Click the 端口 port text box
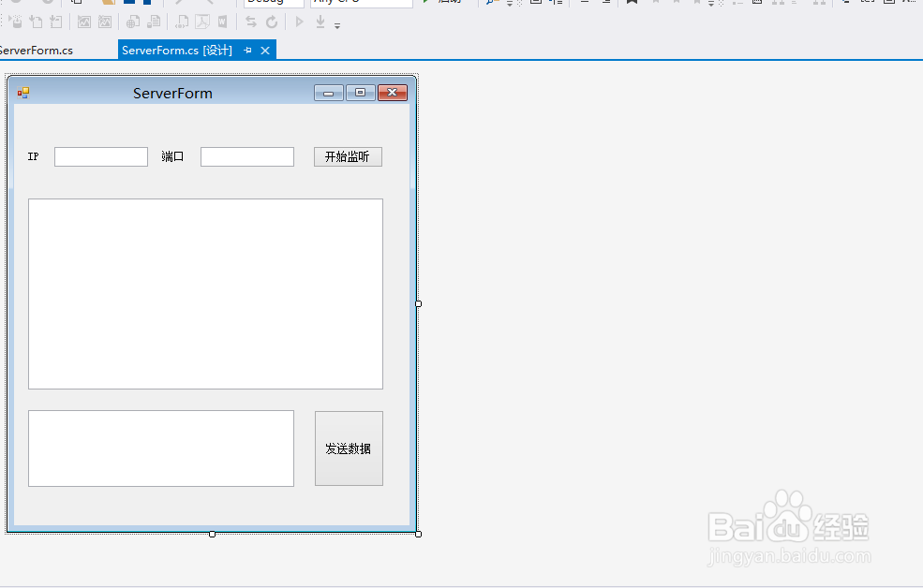The image size is (923, 588). [x=247, y=157]
